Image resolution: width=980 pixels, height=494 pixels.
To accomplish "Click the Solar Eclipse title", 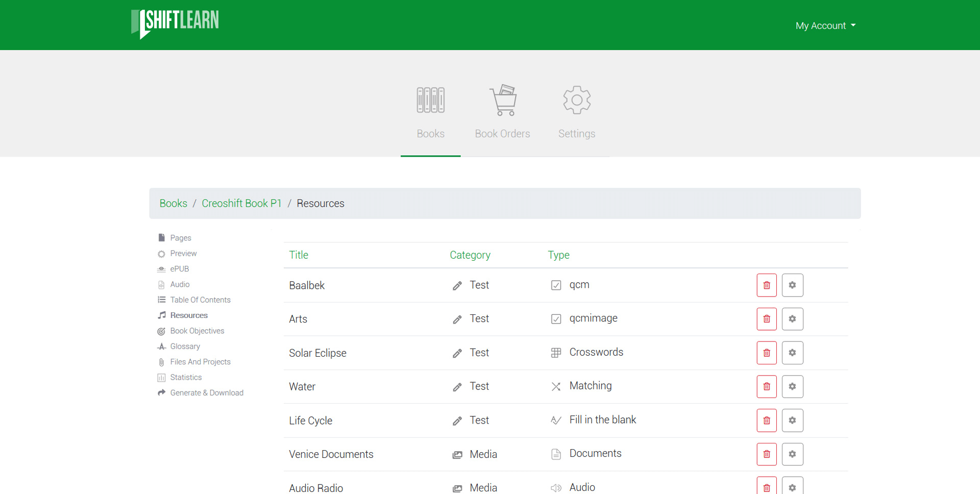I will click(x=317, y=353).
